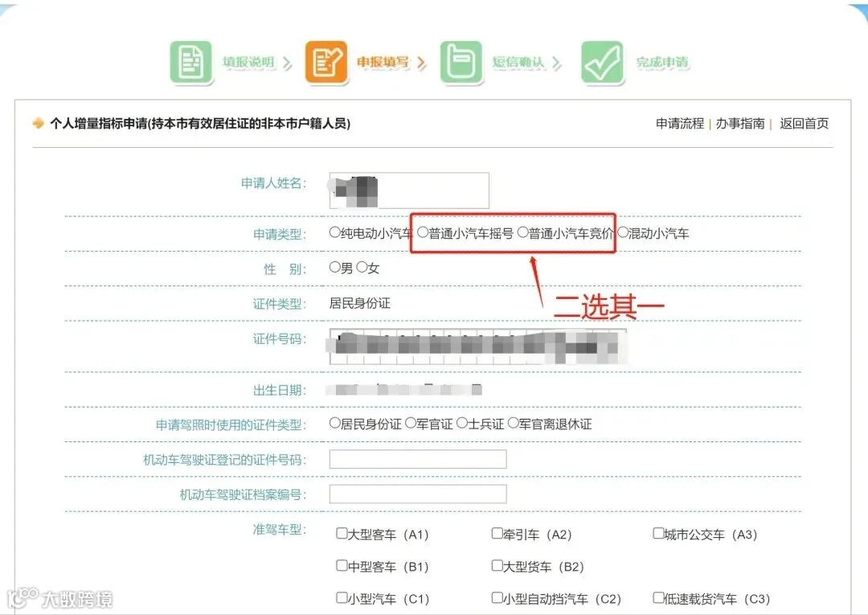This screenshot has height=615, width=868.
Task: Select the 普通小汽车摇号 option
Action: coord(424,232)
